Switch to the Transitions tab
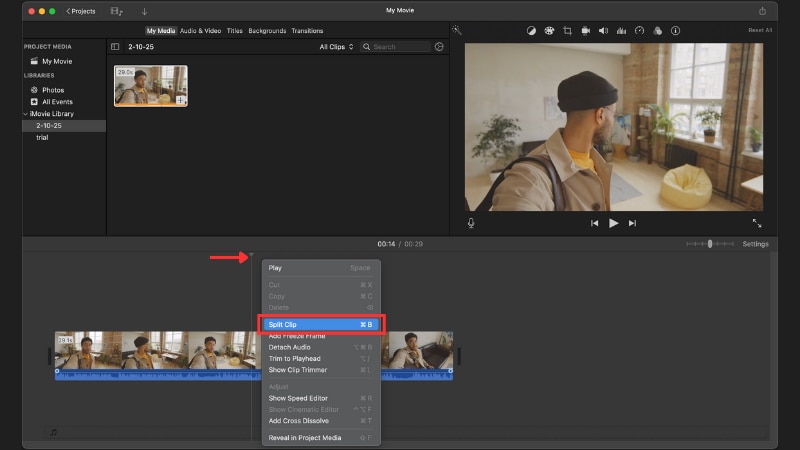 307,31
